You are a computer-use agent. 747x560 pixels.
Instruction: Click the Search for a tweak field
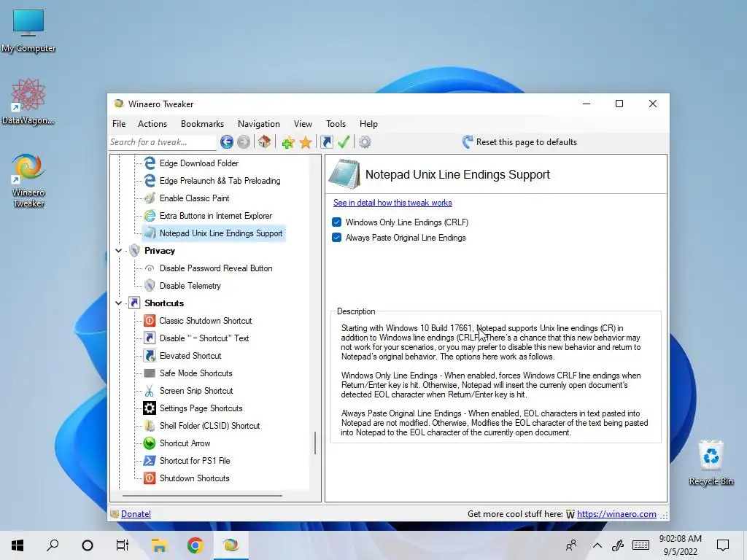(x=163, y=142)
